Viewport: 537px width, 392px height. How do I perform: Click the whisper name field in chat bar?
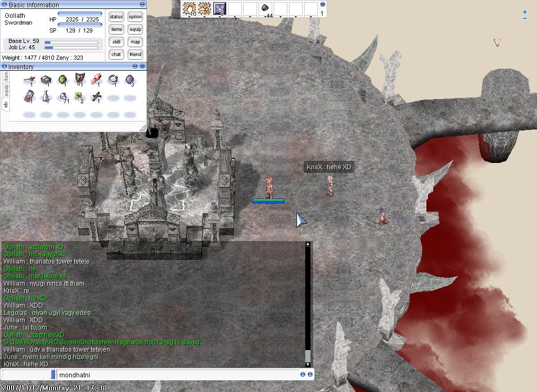click(27, 375)
